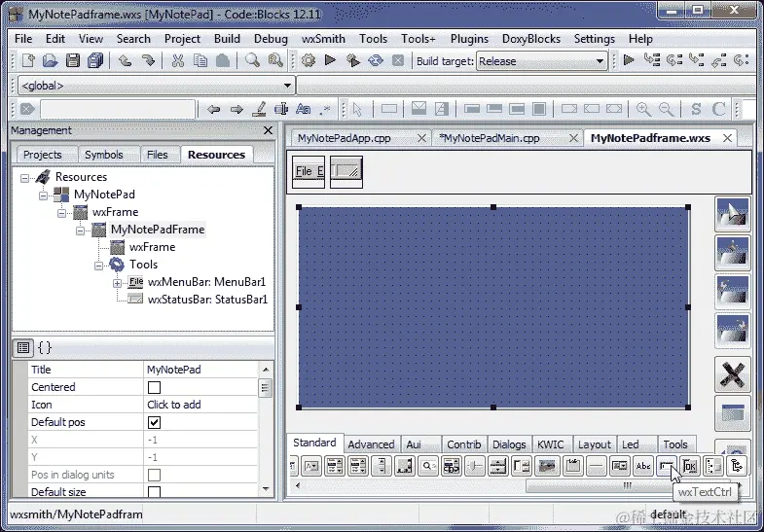Switch to the events {} view
Image resolution: width=764 pixels, height=532 pixels.
point(45,347)
